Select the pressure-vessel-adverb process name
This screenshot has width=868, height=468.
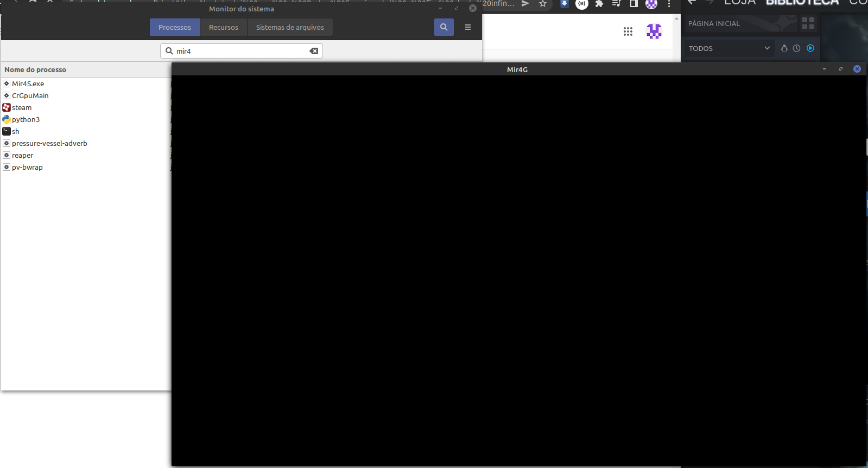tap(49, 143)
